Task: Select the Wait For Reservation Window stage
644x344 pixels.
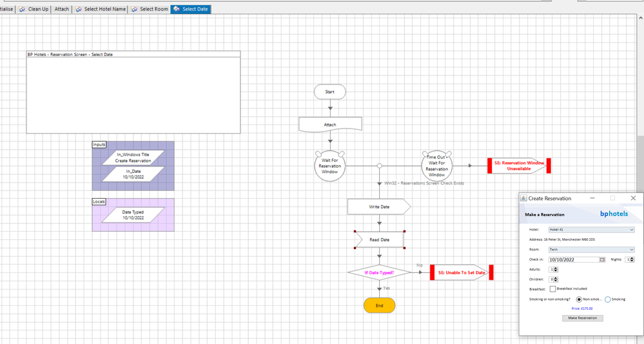Action: coord(330,166)
